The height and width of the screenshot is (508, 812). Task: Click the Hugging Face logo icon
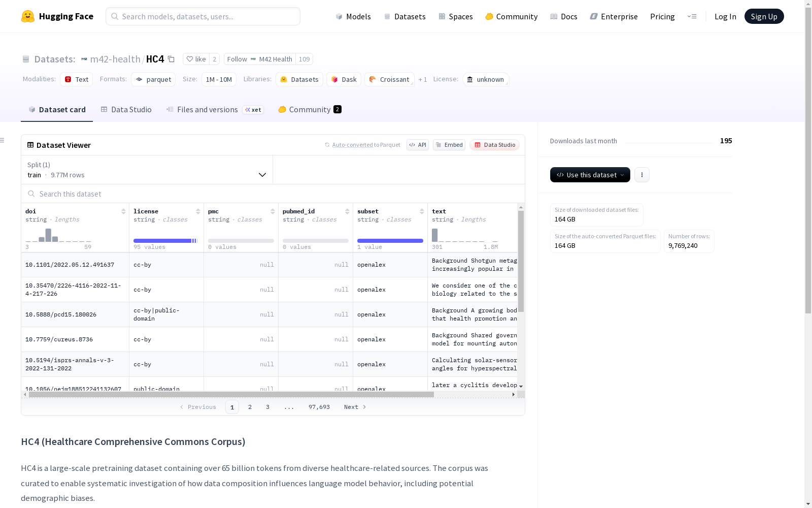click(28, 16)
